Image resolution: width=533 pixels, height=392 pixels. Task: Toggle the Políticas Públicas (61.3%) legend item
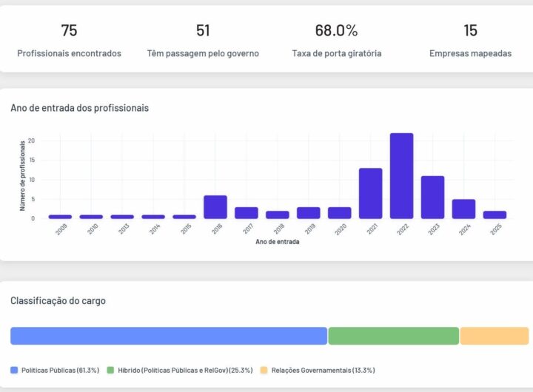click(x=55, y=370)
